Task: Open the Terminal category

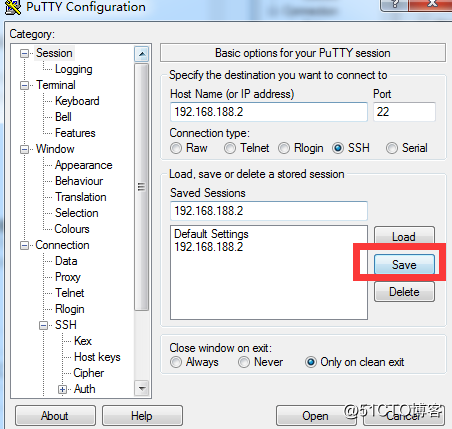Action: [x=56, y=85]
